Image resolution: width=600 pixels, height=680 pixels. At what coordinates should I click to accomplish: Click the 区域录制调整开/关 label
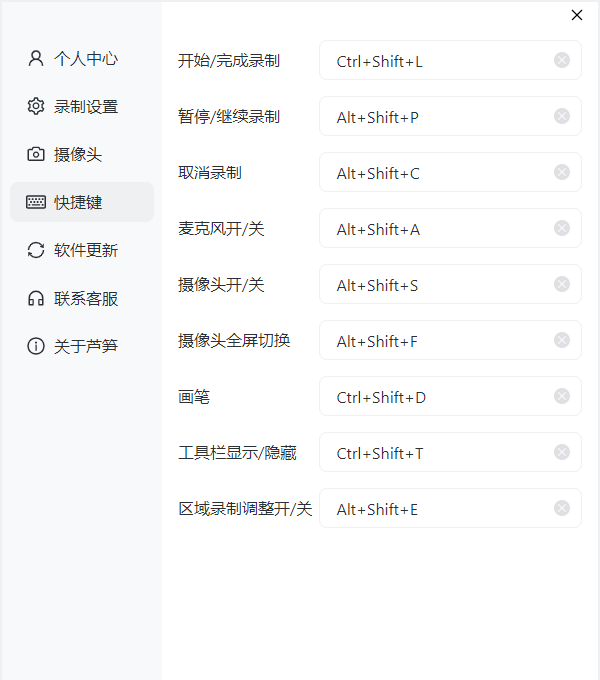[x=245, y=508]
